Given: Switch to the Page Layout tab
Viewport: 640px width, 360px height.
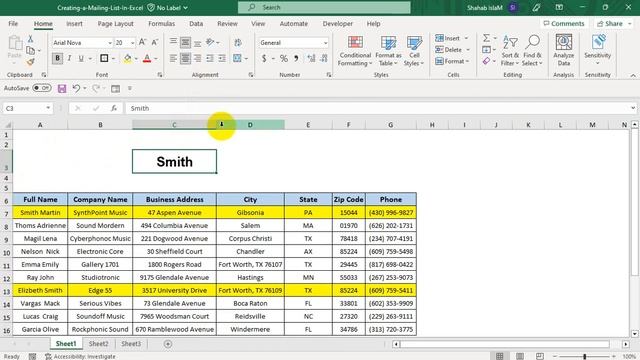Looking at the screenshot, I should coord(116,24).
